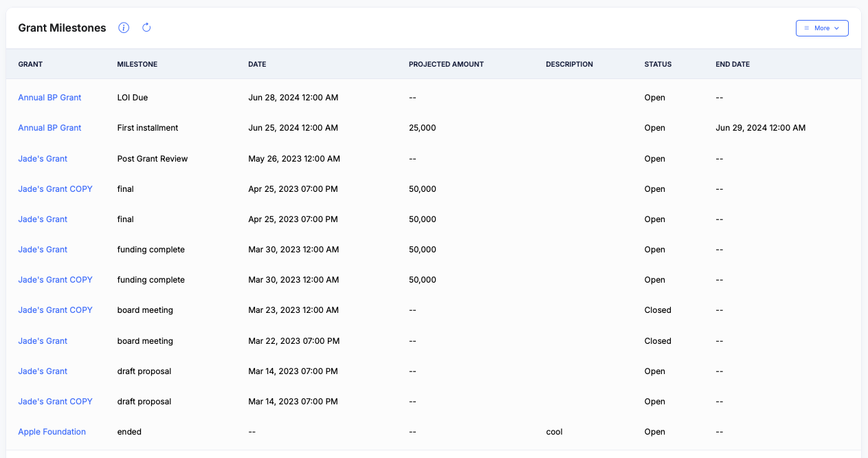Select the 'ended' milestone cell
Viewport: 868px width, 458px height.
(x=129, y=432)
